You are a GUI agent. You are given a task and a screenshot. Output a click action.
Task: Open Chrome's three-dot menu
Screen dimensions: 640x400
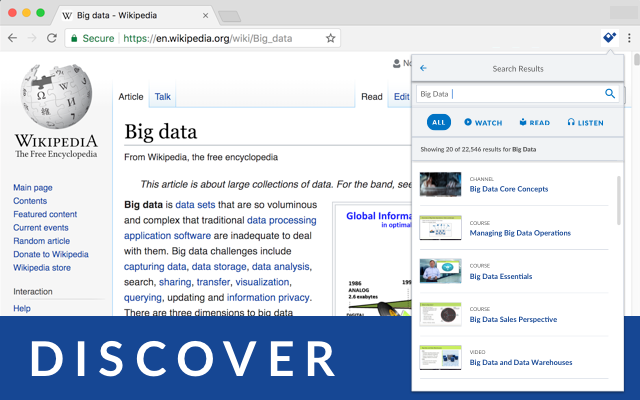pos(629,38)
